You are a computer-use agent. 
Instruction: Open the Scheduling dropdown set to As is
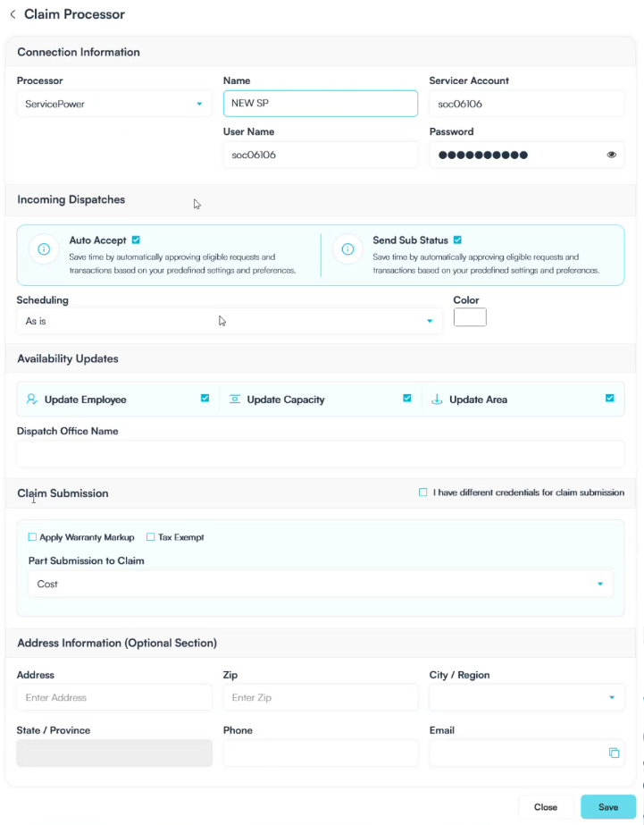(230, 321)
